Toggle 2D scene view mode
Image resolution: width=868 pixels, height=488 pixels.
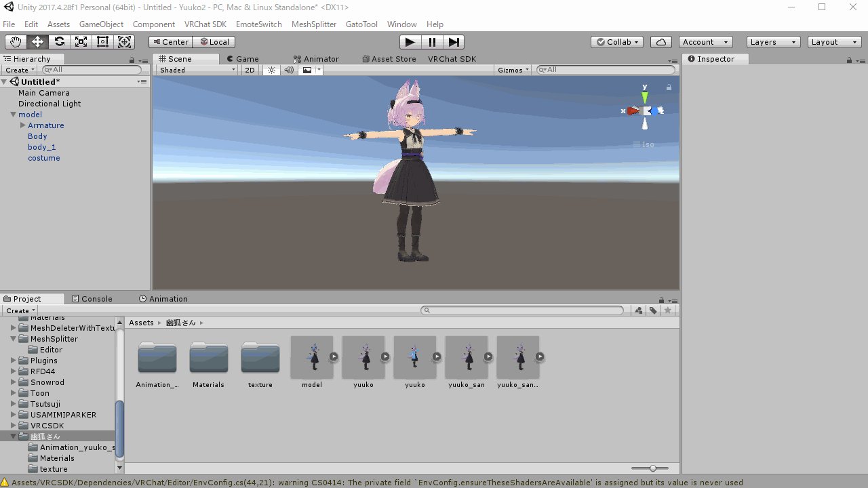[x=250, y=70]
